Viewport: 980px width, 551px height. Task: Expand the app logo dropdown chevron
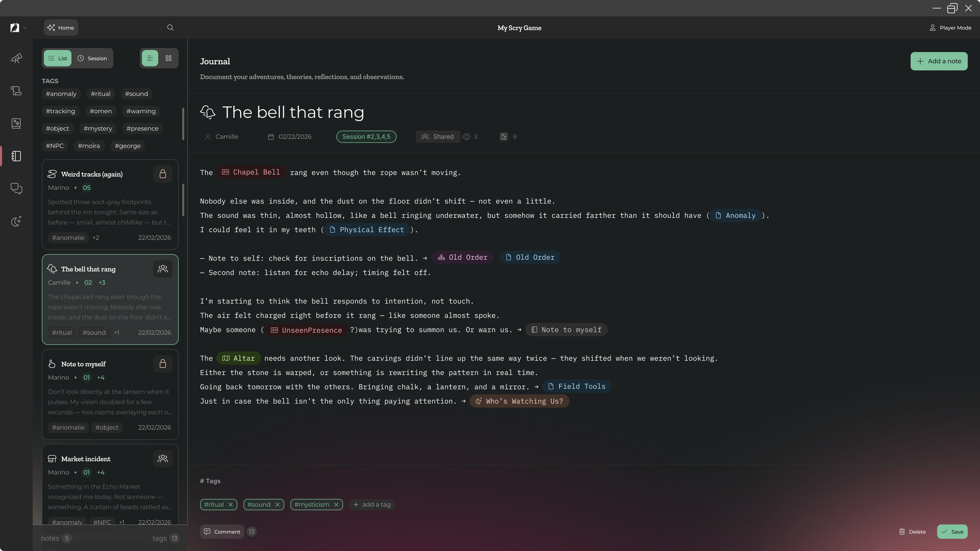25,28
